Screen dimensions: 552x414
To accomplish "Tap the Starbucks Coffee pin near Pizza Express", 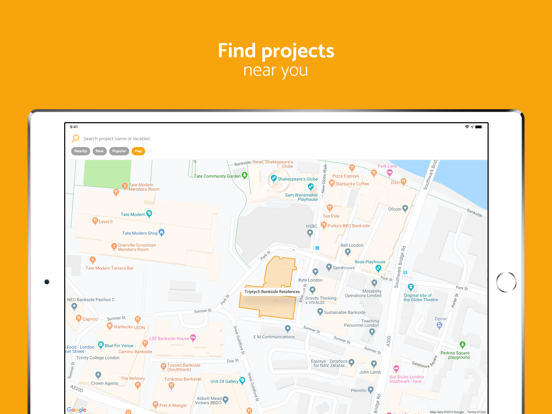I will (x=331, y=183).
